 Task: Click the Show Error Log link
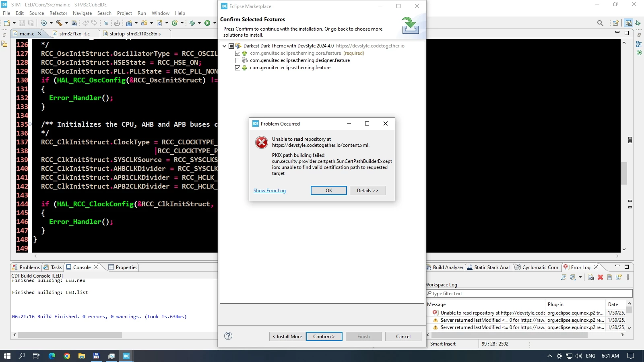(270, 191)
